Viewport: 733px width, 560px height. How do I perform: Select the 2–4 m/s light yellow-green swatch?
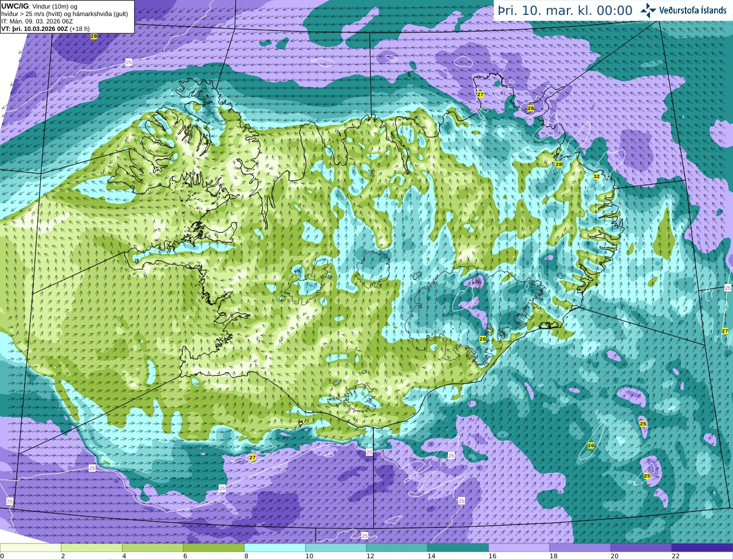coord(92,547)
